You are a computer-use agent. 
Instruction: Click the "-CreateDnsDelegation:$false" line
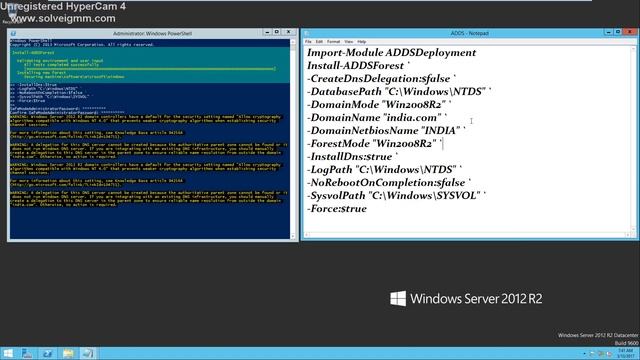click(x=382, y=79)
